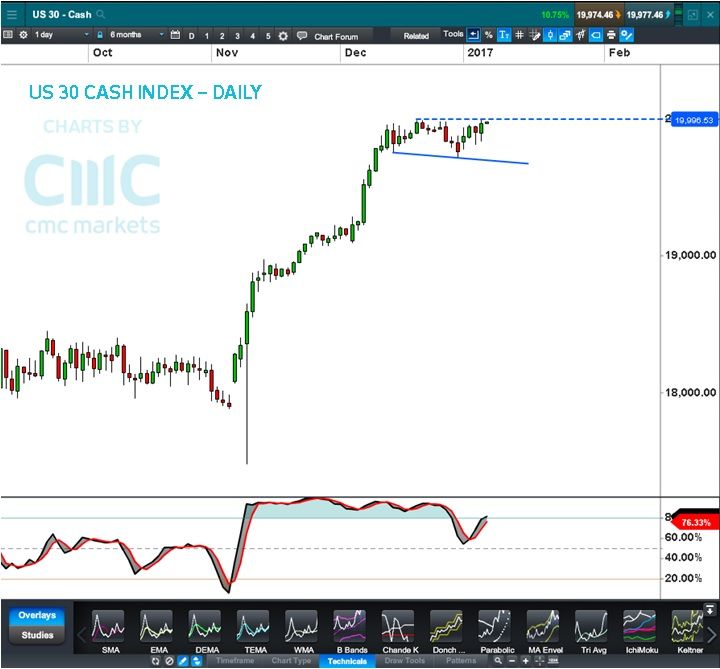Toggle the period lock icon

tap(100, 34)
